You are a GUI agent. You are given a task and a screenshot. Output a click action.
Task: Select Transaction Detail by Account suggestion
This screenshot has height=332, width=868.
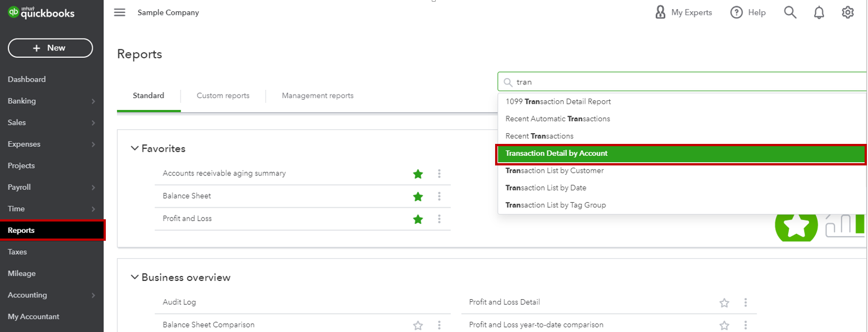point(556,153)
